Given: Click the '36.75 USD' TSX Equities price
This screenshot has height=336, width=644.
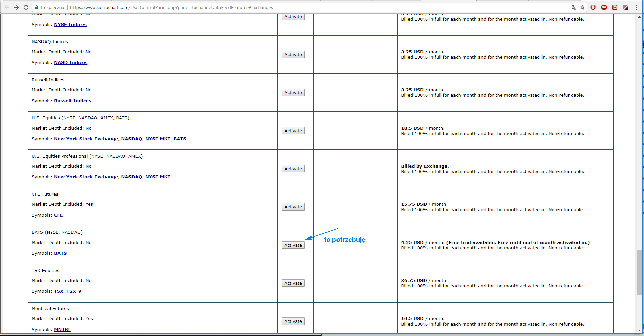Looking at the screenshot, I should pos(414,281).
